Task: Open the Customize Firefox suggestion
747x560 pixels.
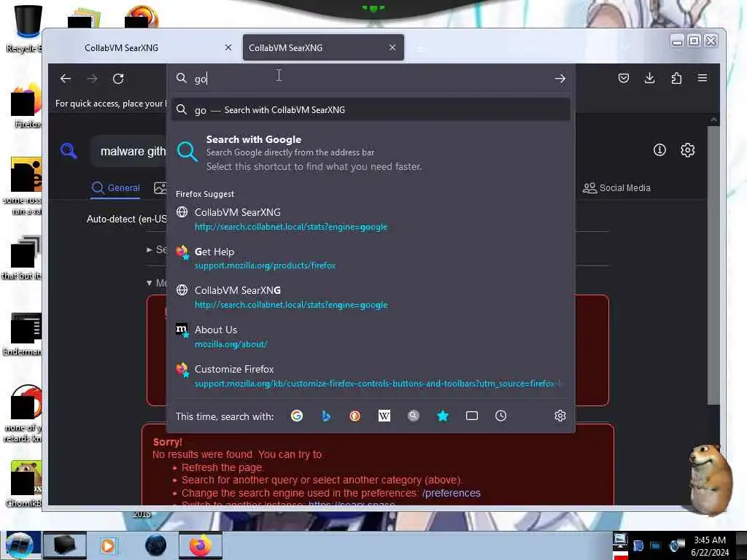Action: point(371,376)
